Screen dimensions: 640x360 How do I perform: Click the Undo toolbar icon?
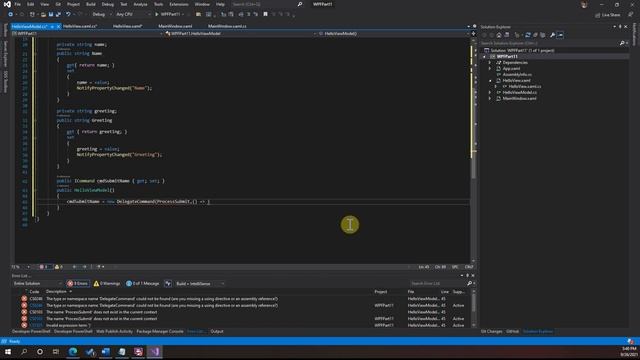click(68, 14)
